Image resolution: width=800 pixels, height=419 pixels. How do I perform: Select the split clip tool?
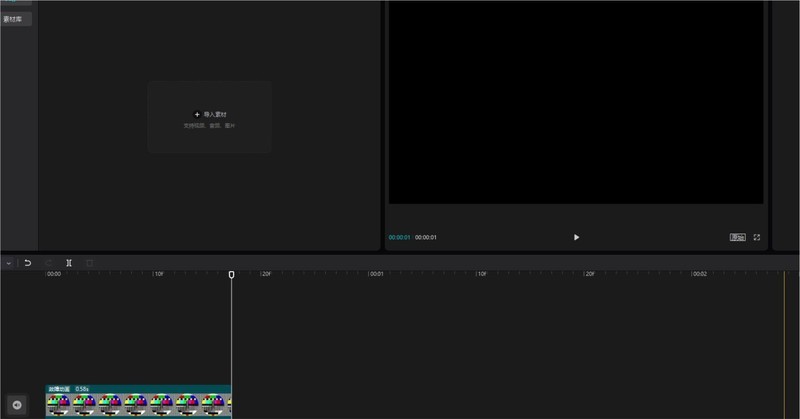[69, 263]
